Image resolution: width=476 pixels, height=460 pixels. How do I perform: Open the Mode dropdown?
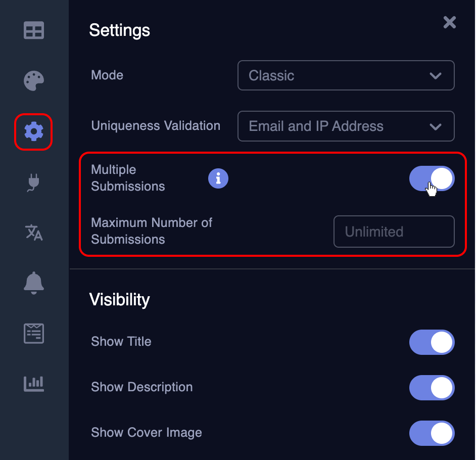(346, 76)
